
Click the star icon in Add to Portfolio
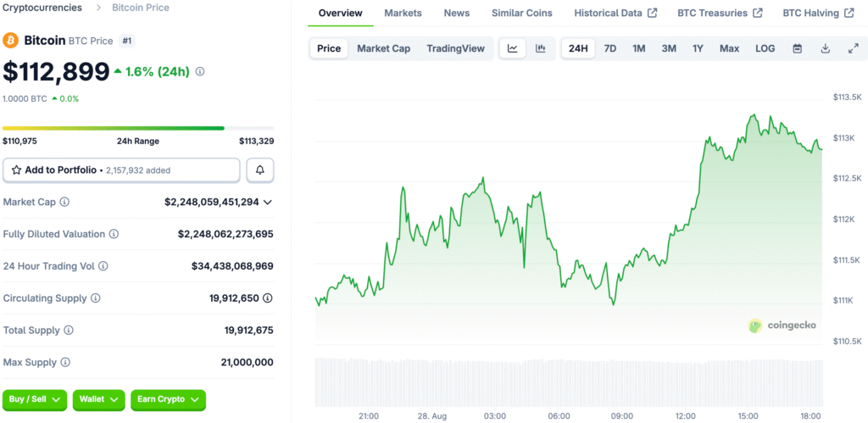point(17,170)
